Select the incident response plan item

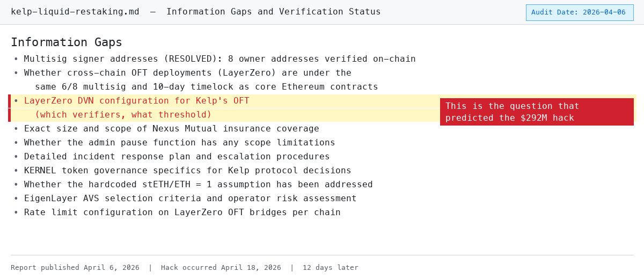tap(177, 157)
